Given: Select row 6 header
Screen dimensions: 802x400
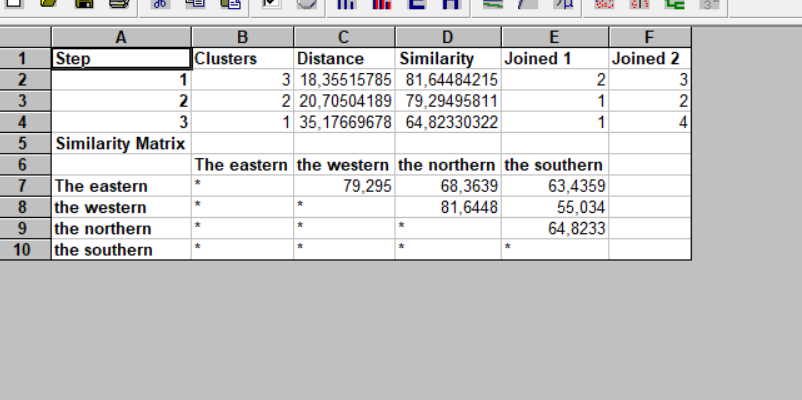Looking at the screenshot, I should (x=25, y=165).
